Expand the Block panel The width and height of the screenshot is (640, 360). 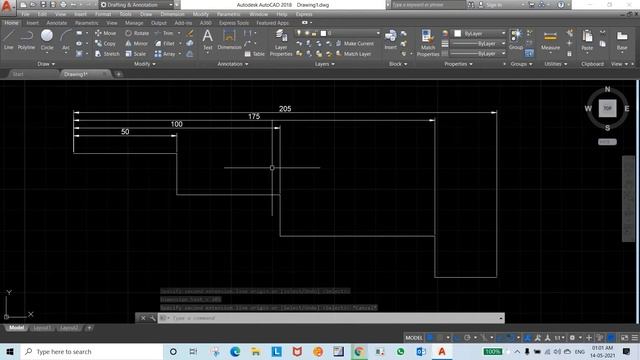click(x=398, y=64)
